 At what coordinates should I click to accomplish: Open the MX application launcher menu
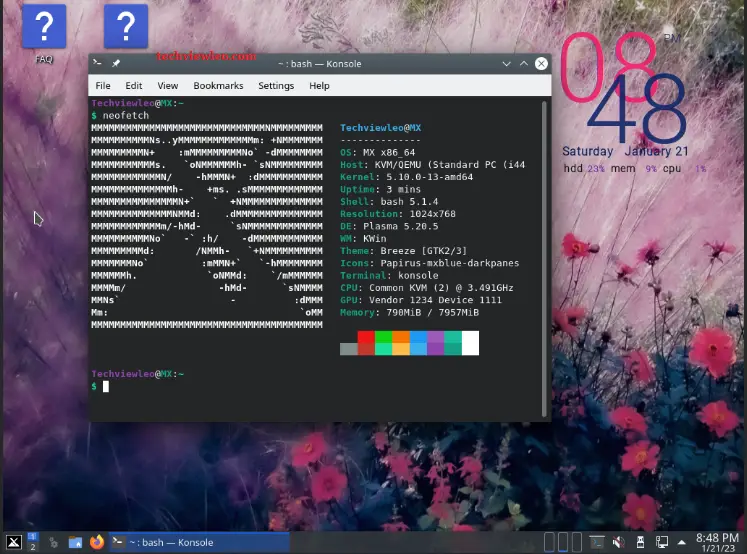(14, 542)
